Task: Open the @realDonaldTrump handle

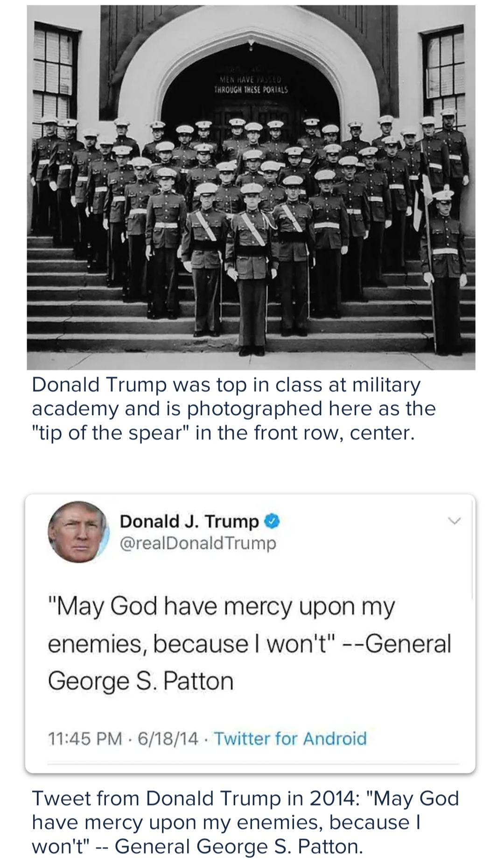Action: (198, 543)
